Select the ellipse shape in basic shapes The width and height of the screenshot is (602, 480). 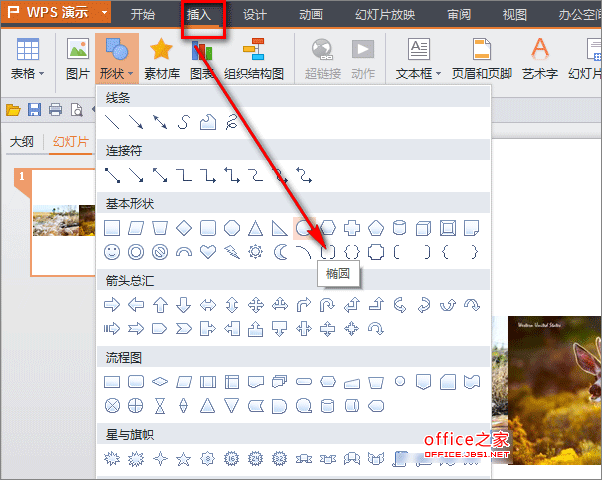click(303, 228)
